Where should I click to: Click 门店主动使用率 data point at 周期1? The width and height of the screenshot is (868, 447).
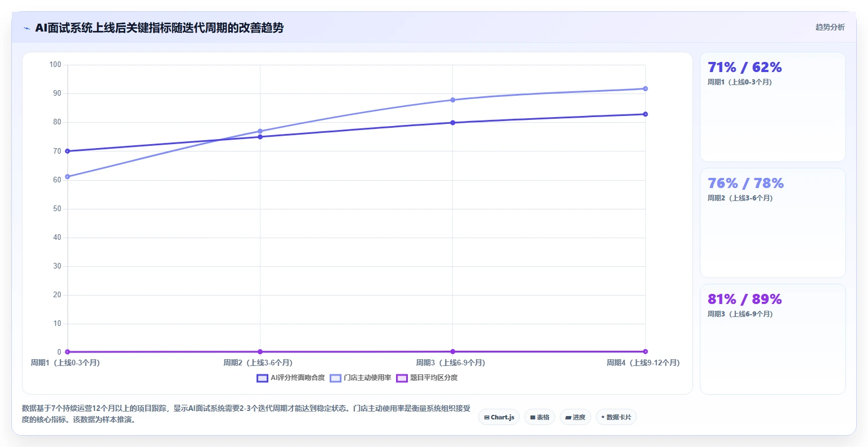pos(68,177)
